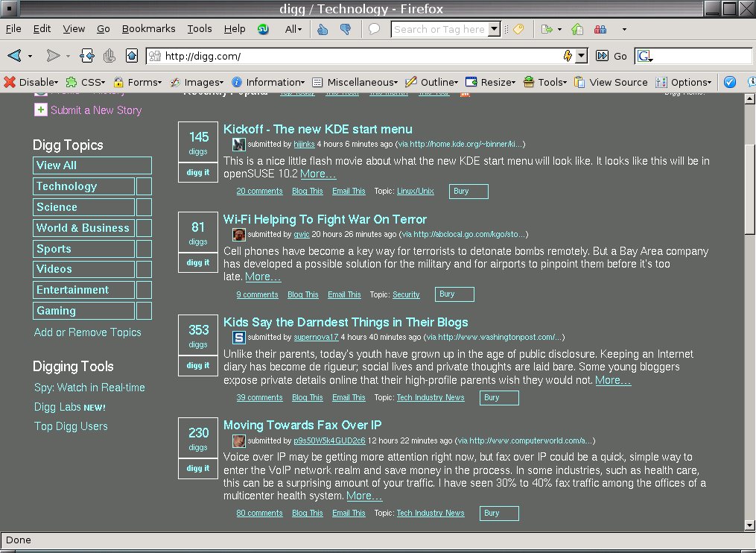Open the CSS dropdown menu
756x553 pixels.
(86, 83)
